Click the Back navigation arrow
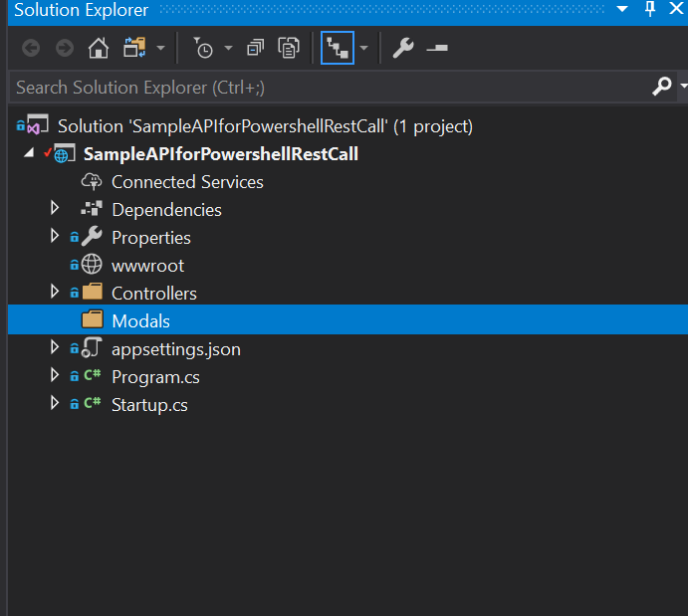This screenshot has width=688, height=616. pos(31,48)
